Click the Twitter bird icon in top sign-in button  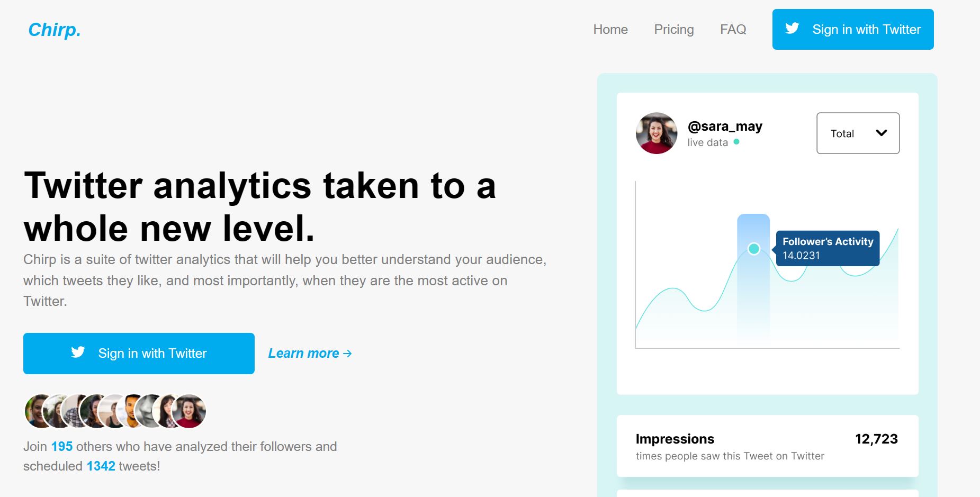[793, 29]
